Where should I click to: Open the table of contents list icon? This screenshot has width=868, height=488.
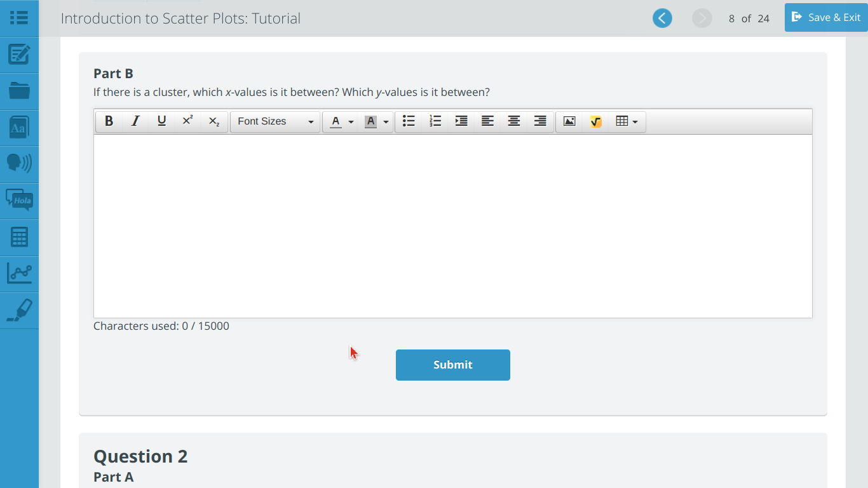click(19, 18)
